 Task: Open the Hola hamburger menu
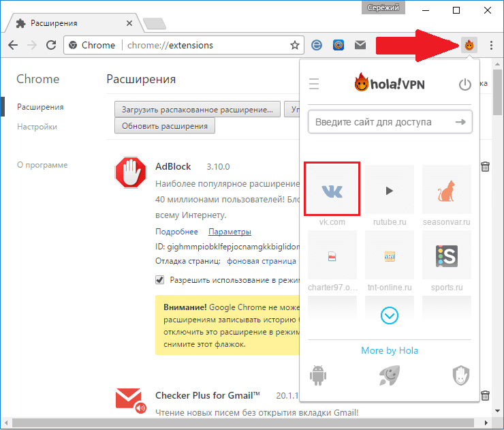point(314,84)
